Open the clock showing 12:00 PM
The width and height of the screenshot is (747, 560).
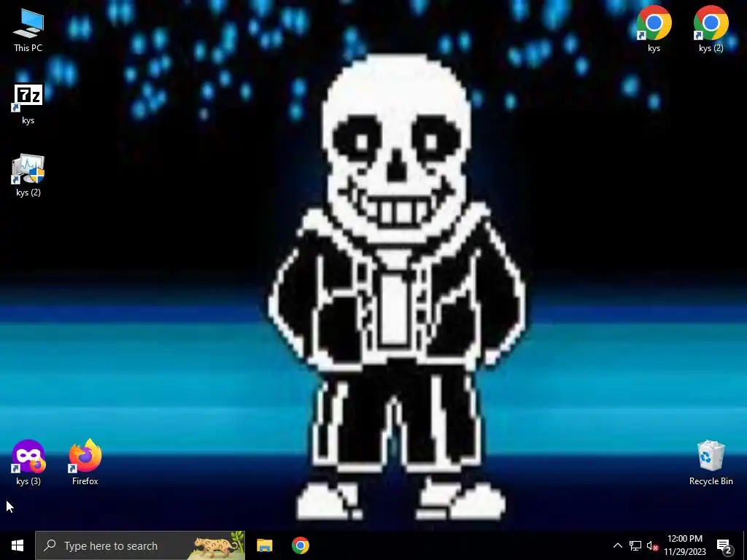pyautogui.click(x=684, y=545)
